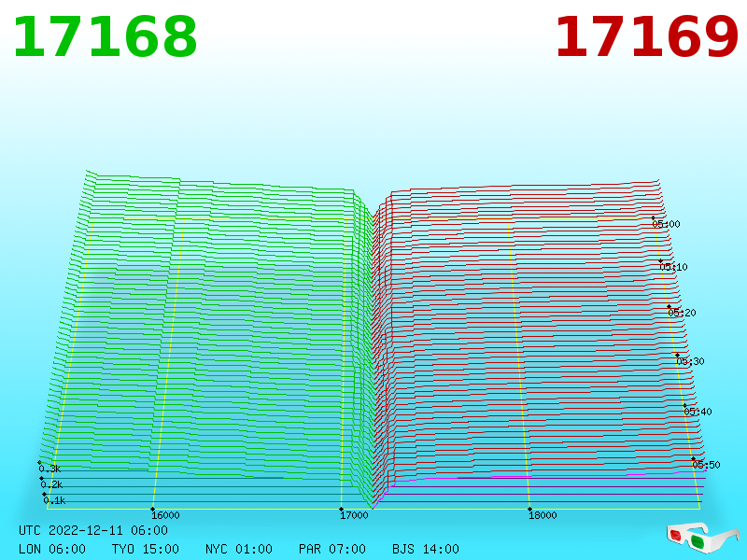Click the 18000 price axis label

pos(543,515)
